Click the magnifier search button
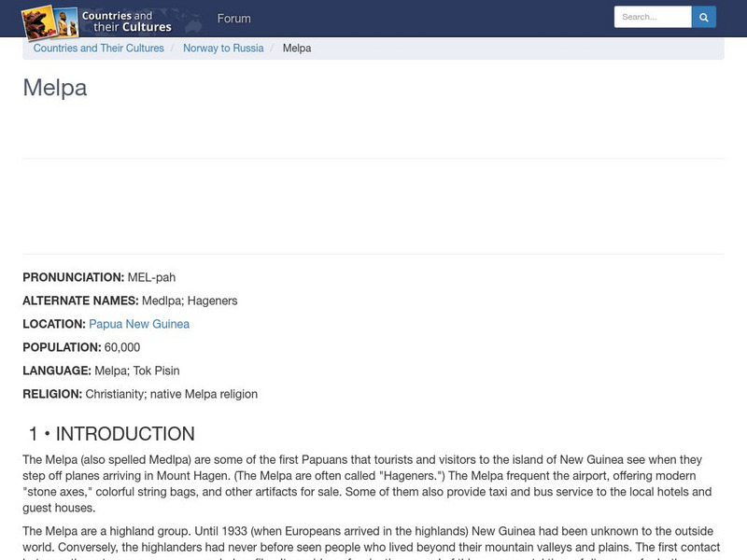 pos(704,17)
